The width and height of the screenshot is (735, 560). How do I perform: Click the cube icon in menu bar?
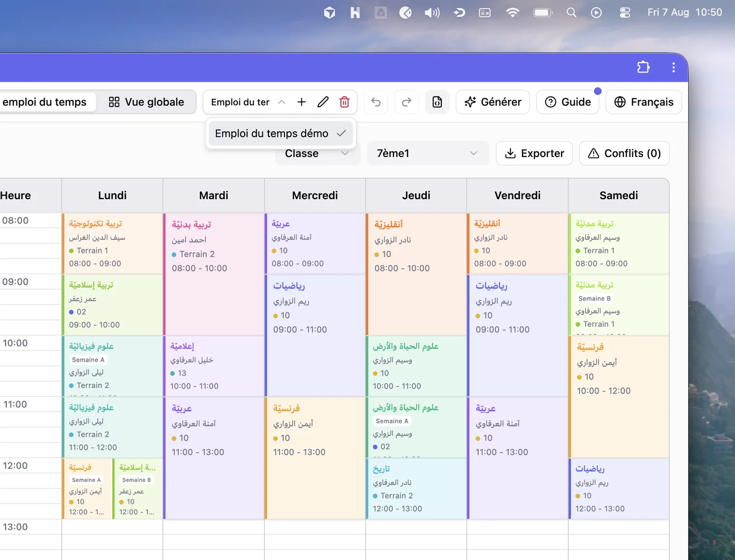[329, 12]
